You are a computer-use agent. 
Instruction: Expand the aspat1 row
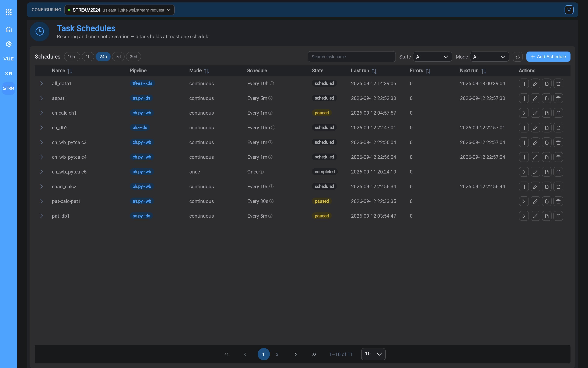(41, 98)
